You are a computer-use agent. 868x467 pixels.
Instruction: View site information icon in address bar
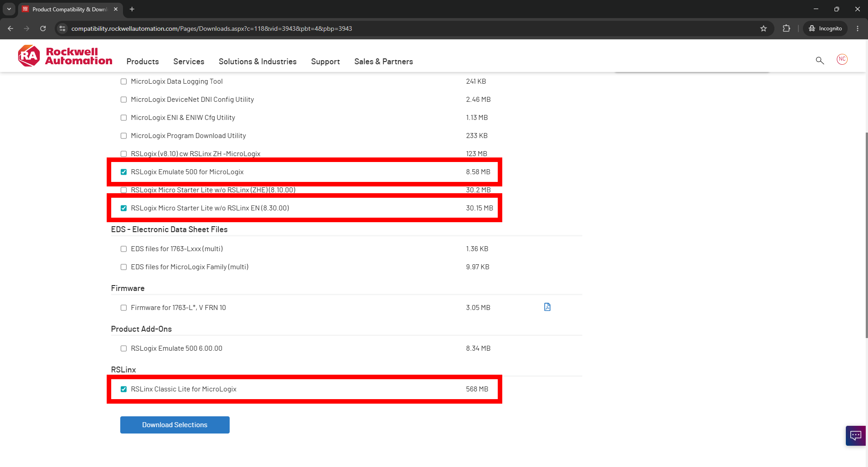click(x=62, y=29)
